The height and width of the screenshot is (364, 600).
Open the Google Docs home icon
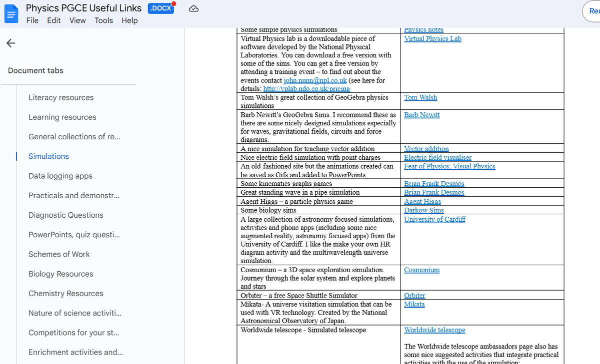[11, 14]
